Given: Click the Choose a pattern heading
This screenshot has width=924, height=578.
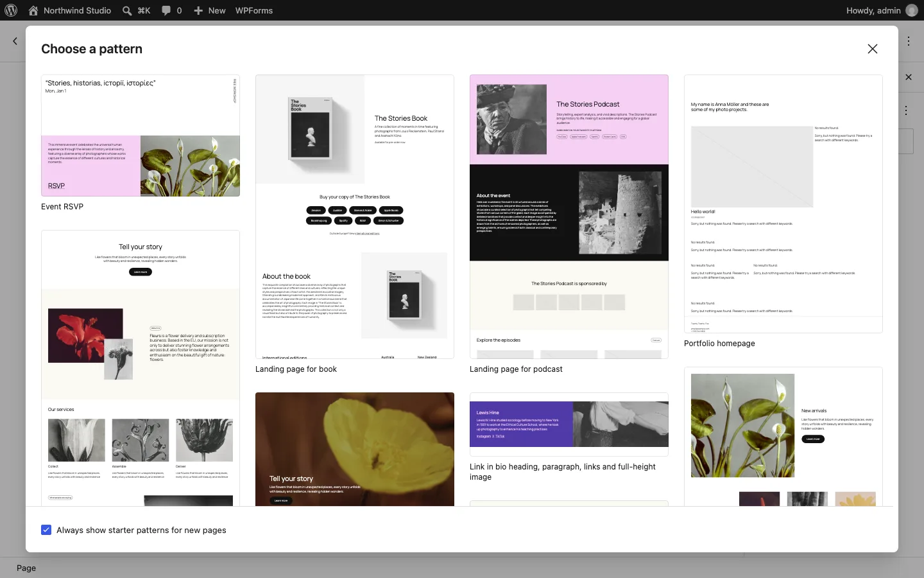Looking at the screenshot, I should point(92,49).
